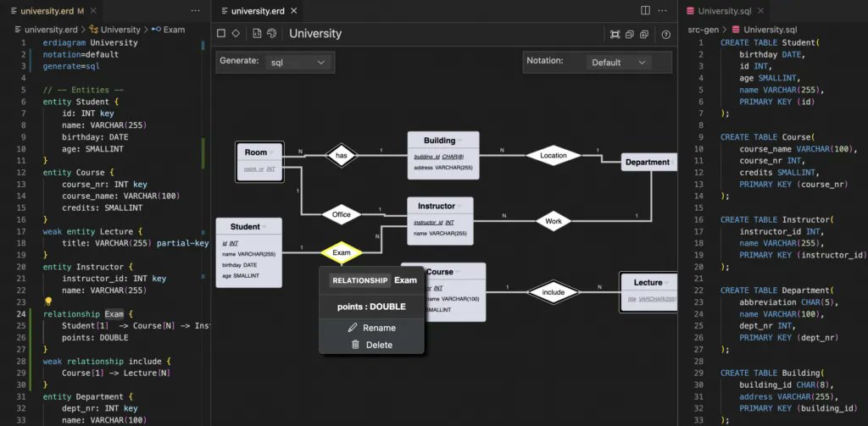The width and height of the screenshot is (868, 426).
Task: Click the Building entity title
Action: (440, 141)
